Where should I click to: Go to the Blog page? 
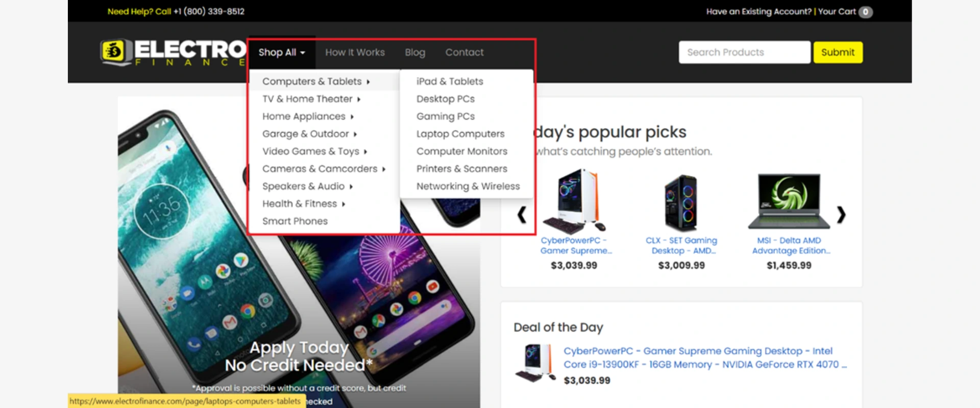click(414, 53)
